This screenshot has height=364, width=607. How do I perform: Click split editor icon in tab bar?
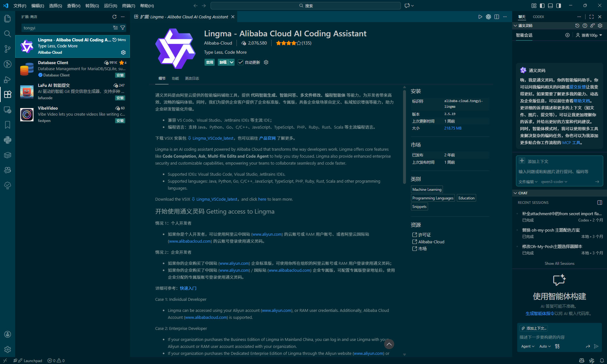click(x=497, y=17)
